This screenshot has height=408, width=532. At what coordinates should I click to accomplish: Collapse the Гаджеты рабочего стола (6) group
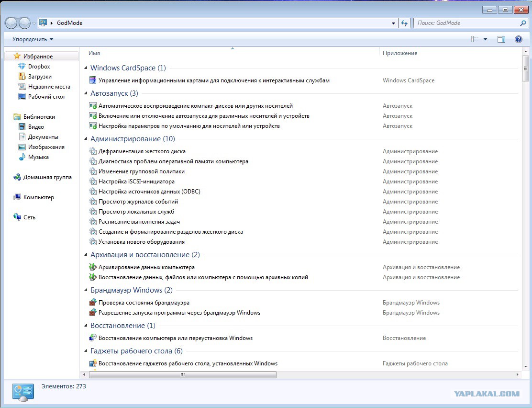86,351
